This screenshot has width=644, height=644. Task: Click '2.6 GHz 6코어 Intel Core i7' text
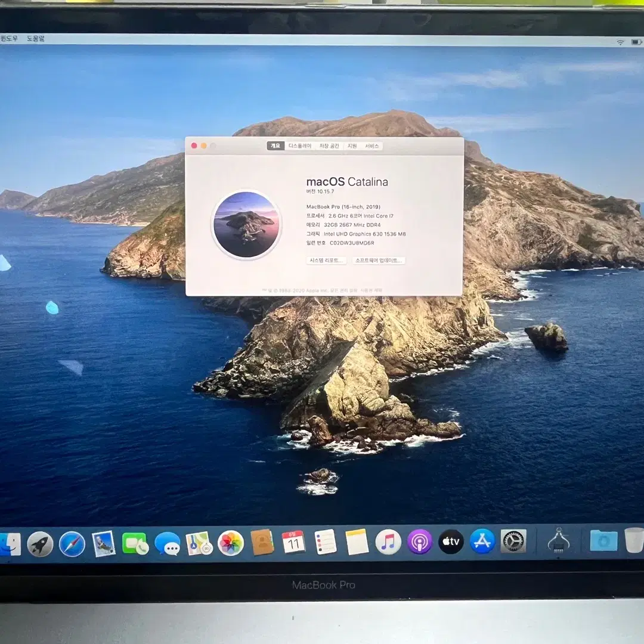click(361, 216)
